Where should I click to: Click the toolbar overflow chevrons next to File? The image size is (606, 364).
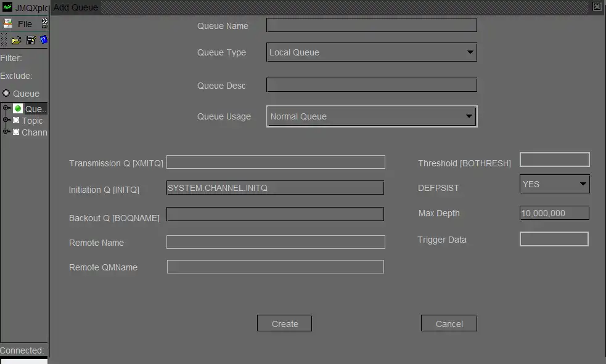click(44, 23)
